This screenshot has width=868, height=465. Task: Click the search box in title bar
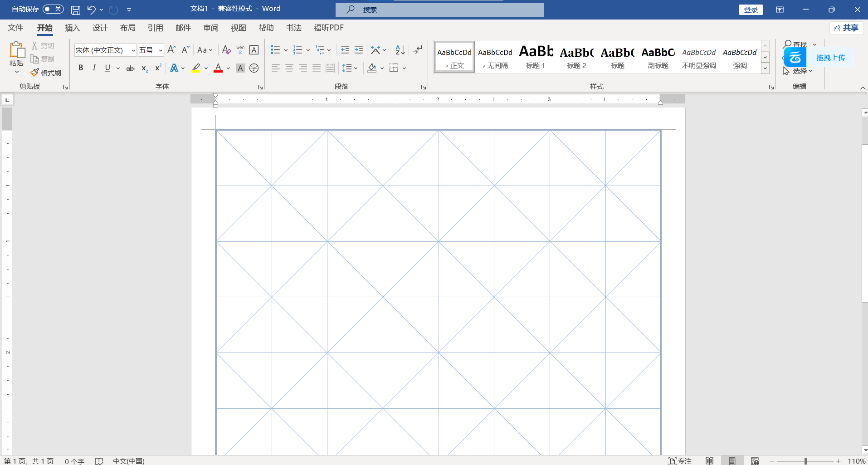pos(440,10)
